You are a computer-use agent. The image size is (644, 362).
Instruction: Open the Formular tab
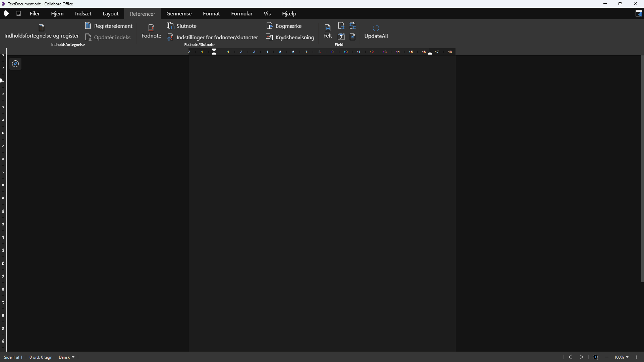[x=242, y=13]
